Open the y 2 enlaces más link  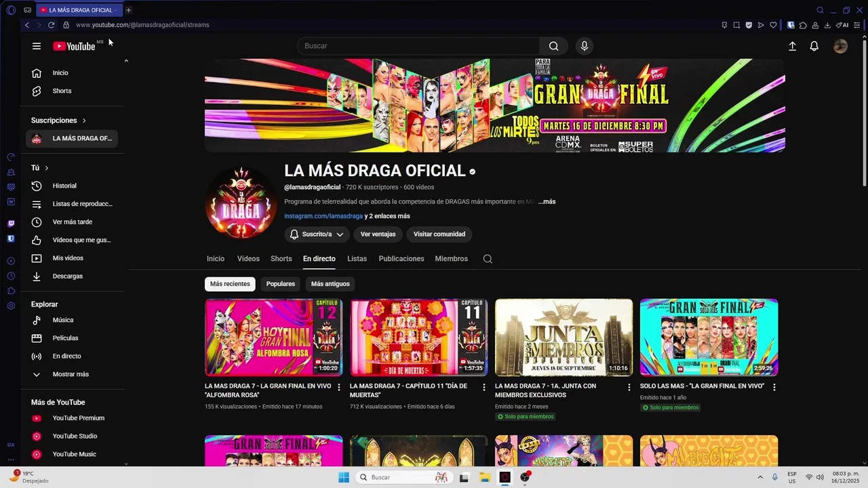click(x=387, y=216)
